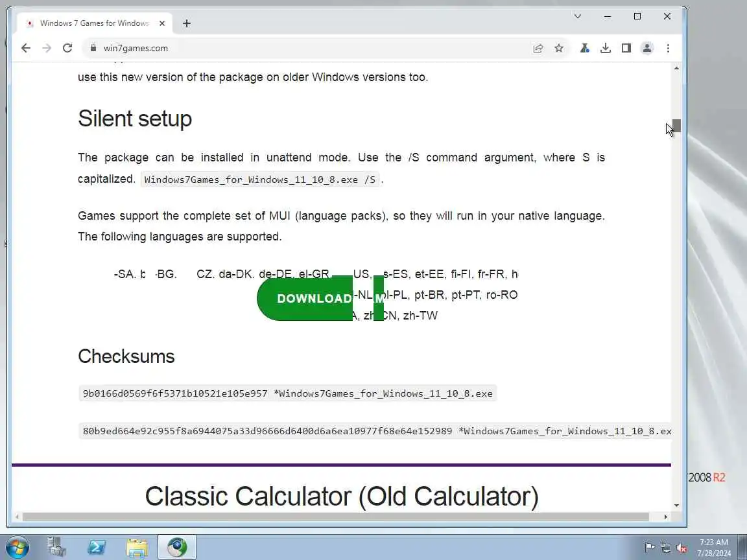Click the network tray icon
Viewport: 747px width, 560px height.
click(x=666, y=548)
